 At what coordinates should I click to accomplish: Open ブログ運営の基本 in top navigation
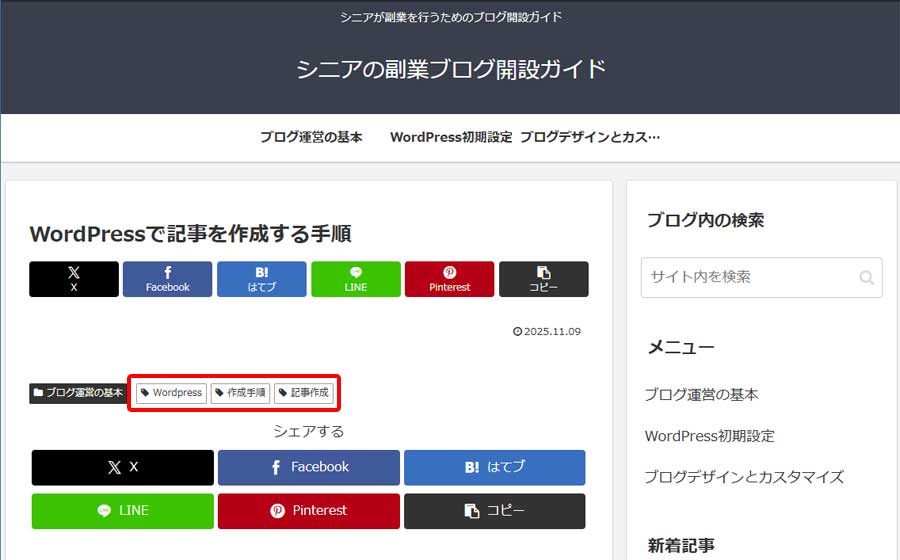coord(311,138)
